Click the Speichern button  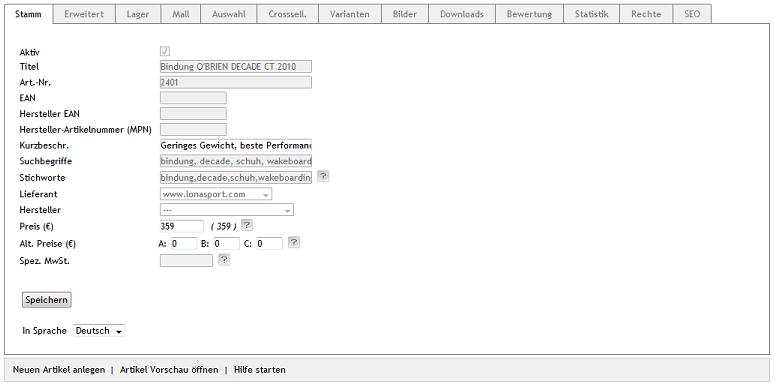pos(46,300)
